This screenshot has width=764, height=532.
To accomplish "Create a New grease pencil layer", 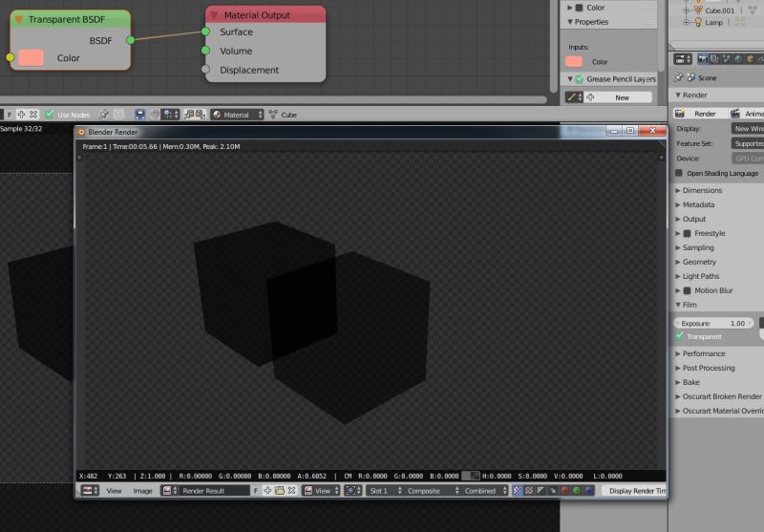I will coord(618,97).
